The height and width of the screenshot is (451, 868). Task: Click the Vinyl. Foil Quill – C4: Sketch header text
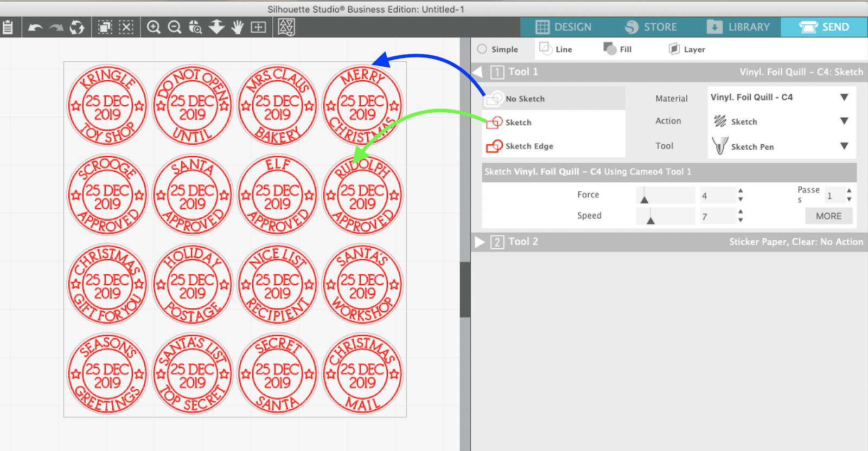(x=801, y=72)
